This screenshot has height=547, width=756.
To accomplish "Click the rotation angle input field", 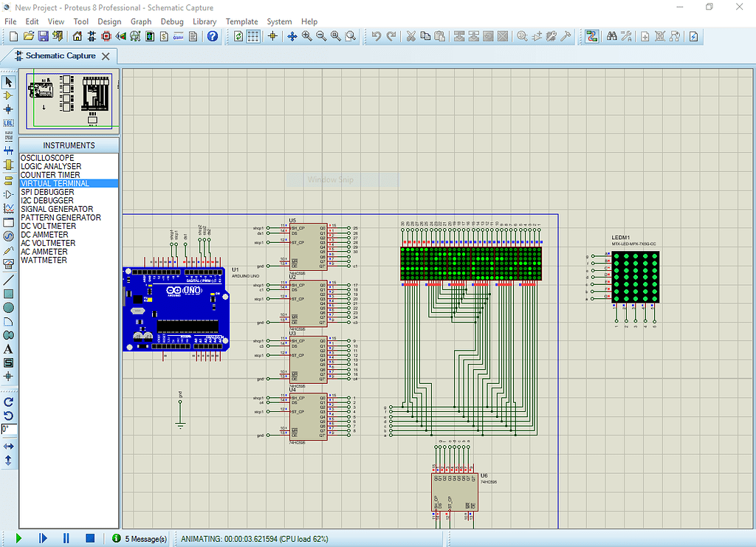I will [9, 429].
